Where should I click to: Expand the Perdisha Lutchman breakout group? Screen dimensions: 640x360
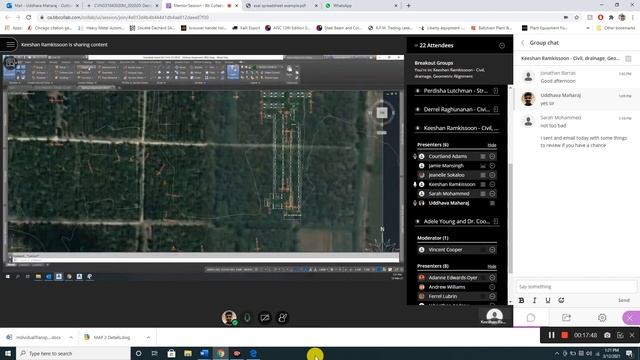point(418,91)
